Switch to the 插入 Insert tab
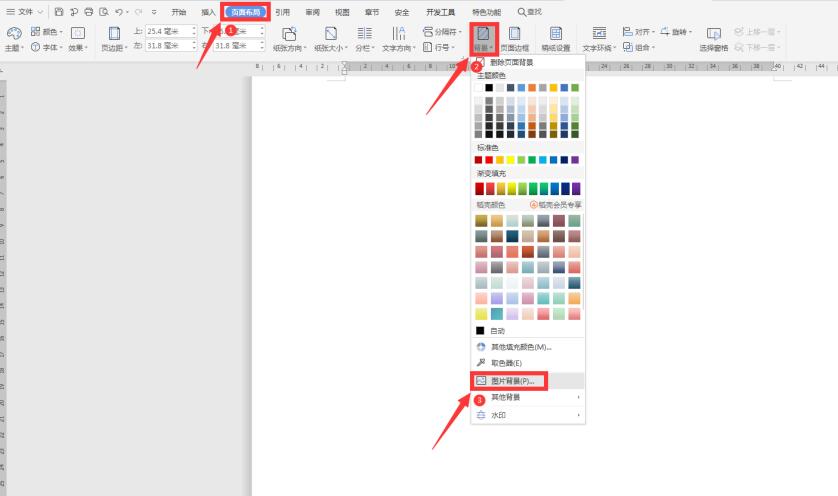 click(208, 12)
